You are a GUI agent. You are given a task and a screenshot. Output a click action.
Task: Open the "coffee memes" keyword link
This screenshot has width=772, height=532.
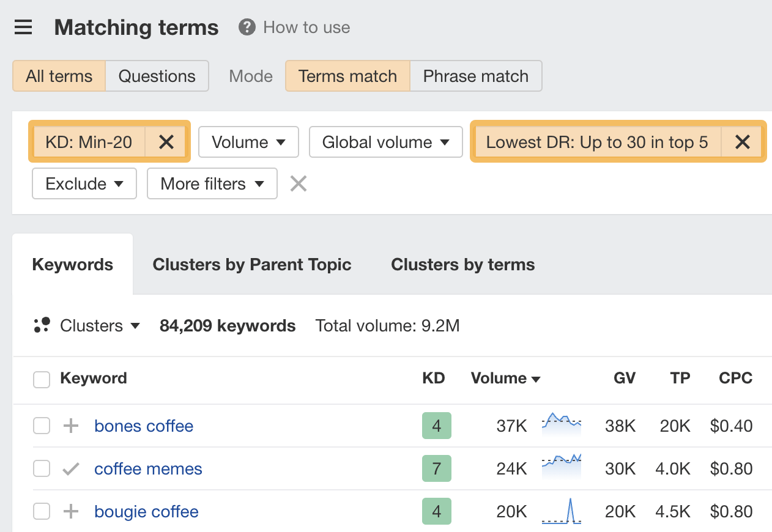point(148,468)
